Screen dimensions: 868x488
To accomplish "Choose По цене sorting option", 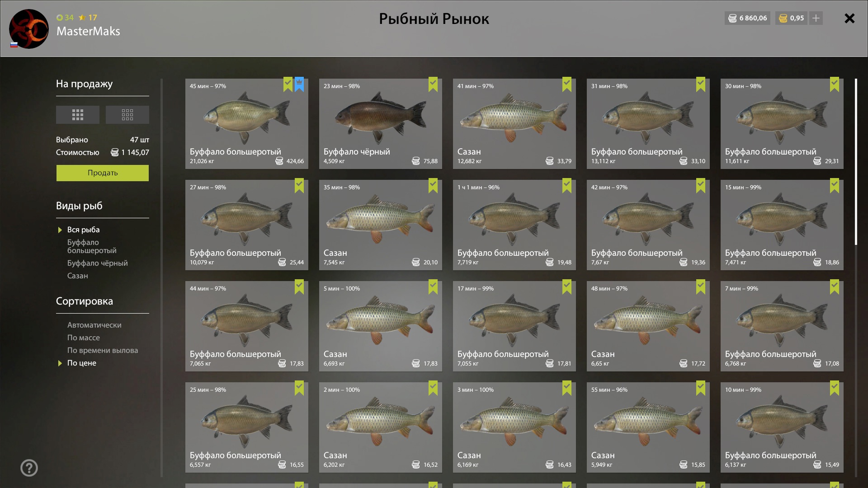I will [82, 363].
